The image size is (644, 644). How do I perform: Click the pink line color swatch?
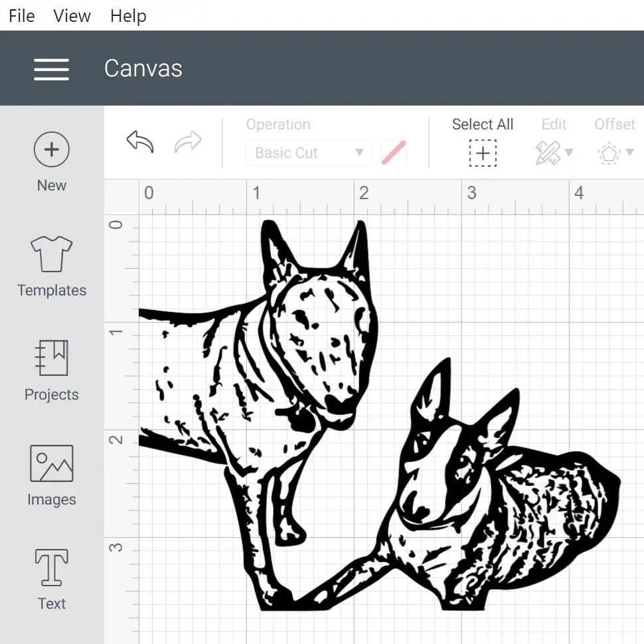pos(394,153)
